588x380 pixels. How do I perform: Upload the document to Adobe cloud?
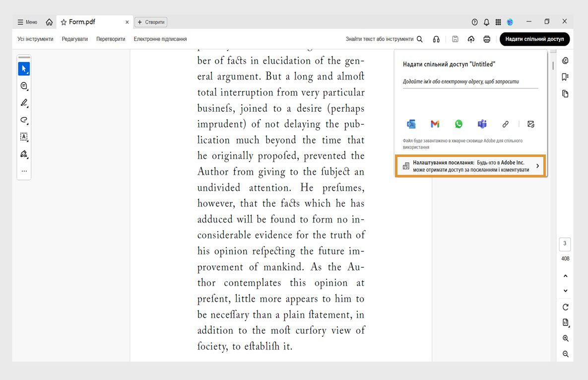click(471, 39)
